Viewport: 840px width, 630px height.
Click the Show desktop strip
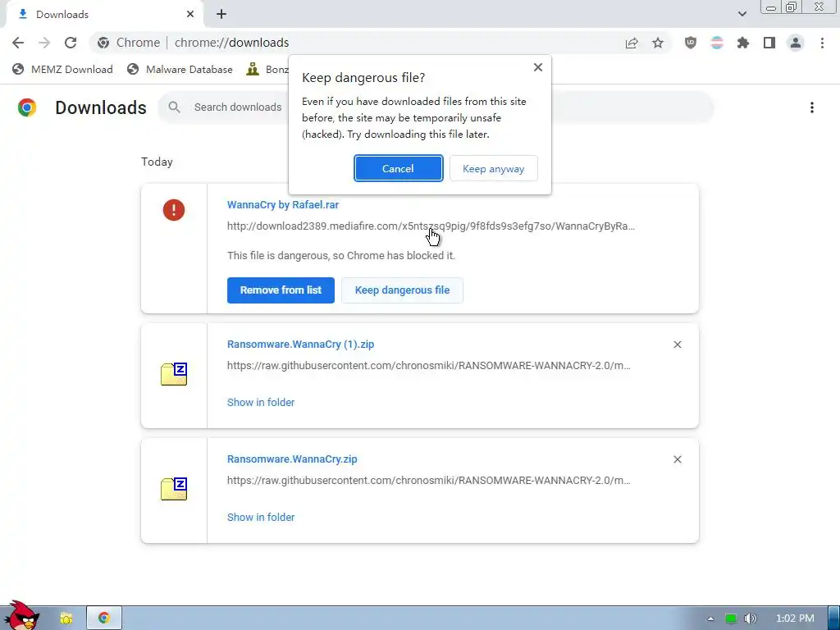click(833, 619)
